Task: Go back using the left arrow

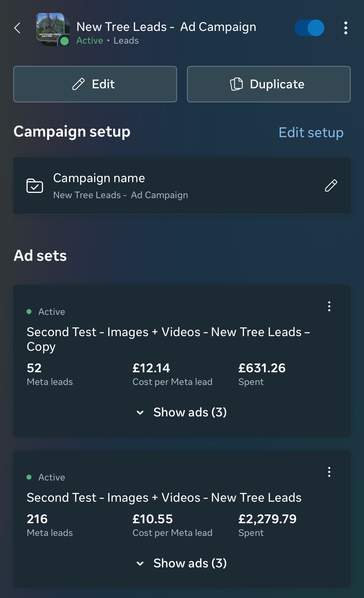Action: 17,28
